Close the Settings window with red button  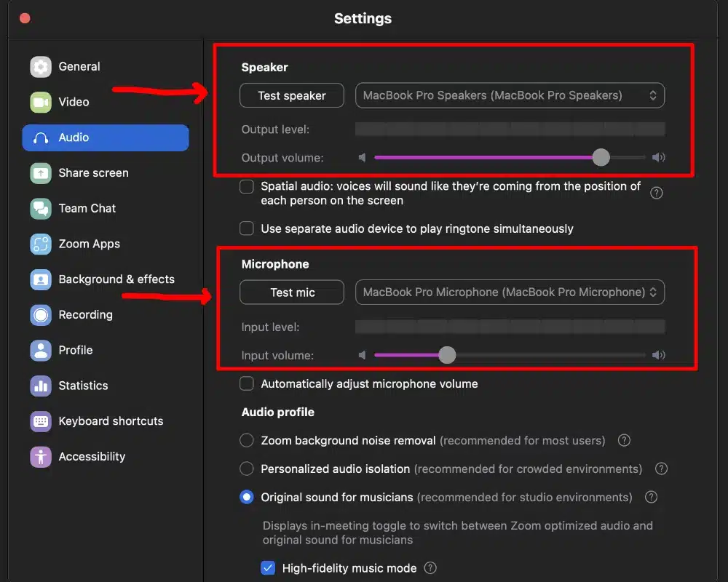(25, 19)
